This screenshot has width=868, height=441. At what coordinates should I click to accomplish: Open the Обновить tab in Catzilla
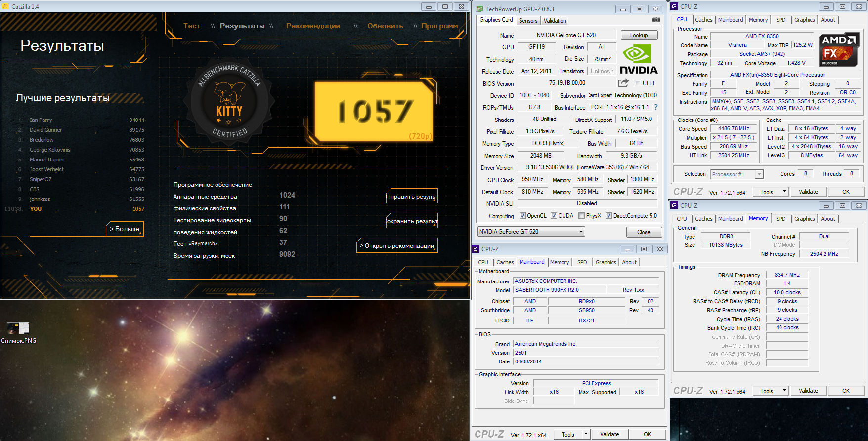(385, 26)
